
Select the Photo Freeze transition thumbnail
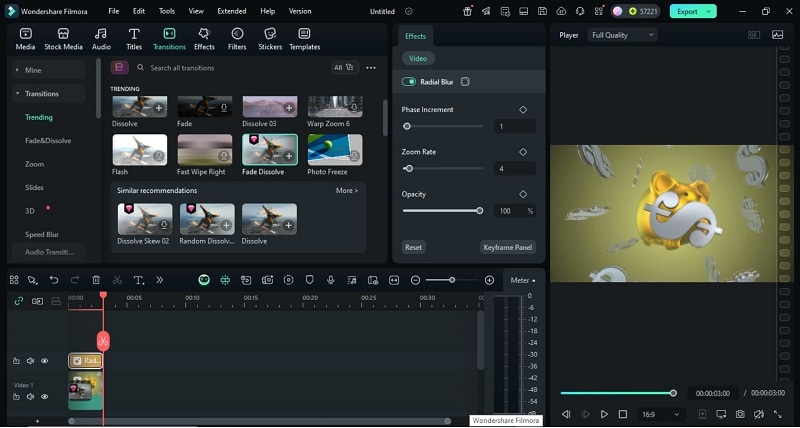pyautogui.click(x=335, y=150)
